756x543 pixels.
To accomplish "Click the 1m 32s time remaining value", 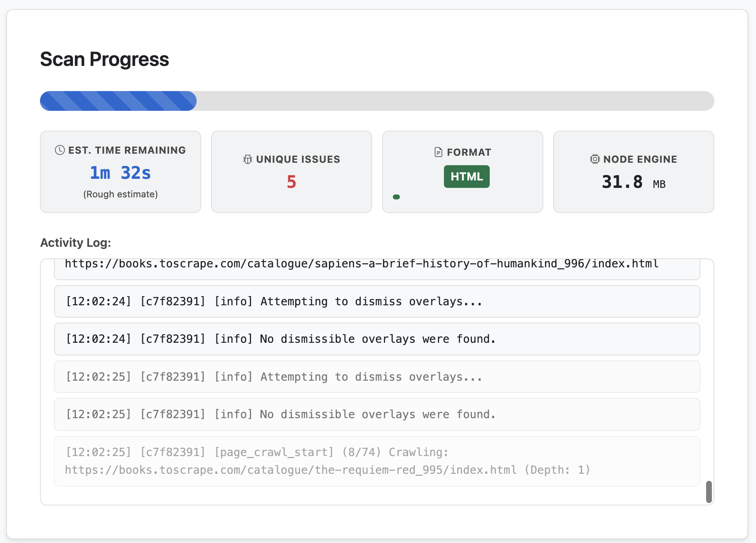I will (x=120, y=173).
